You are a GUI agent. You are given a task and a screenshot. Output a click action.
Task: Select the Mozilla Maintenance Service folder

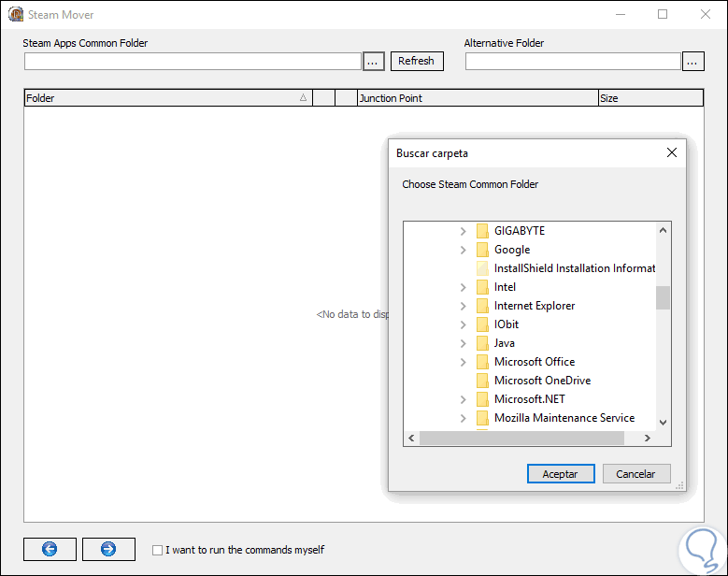pyautogui.click(x=564, y=418)
